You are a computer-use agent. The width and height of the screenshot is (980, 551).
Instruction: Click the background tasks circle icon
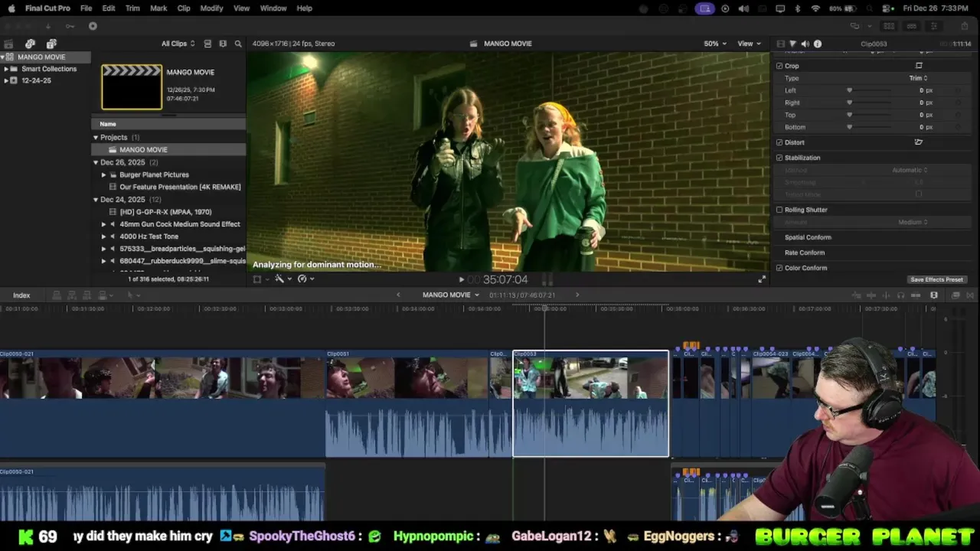point(93,26)
